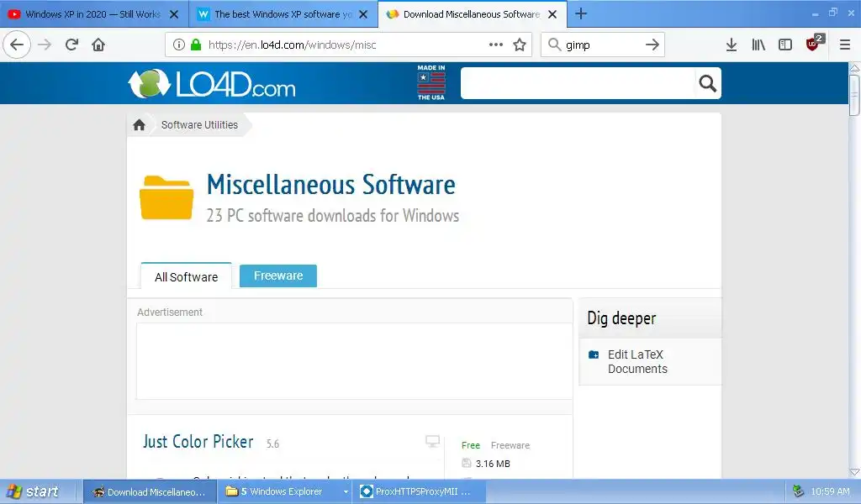Click Download Miscellaneous taskbar button
The width and height of the screenshot is (861, 504).
(149, 492)
